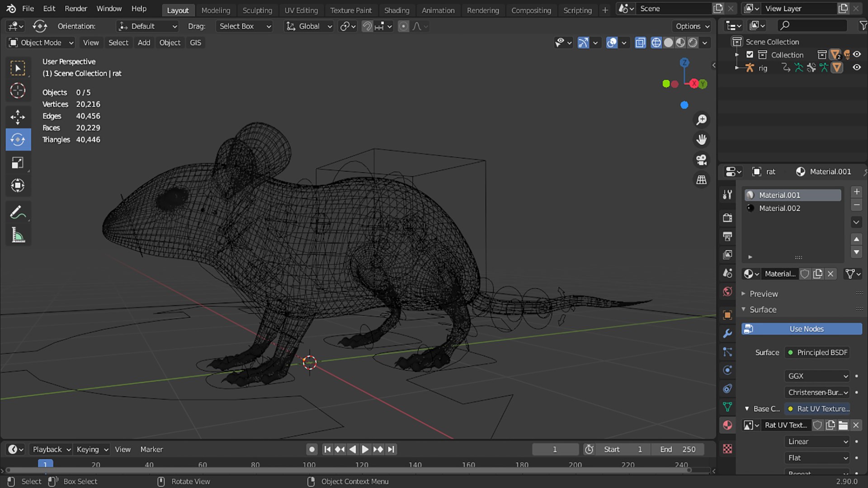
Task: Switch to Shading workspace tab
Action: [x=396, y=10]
